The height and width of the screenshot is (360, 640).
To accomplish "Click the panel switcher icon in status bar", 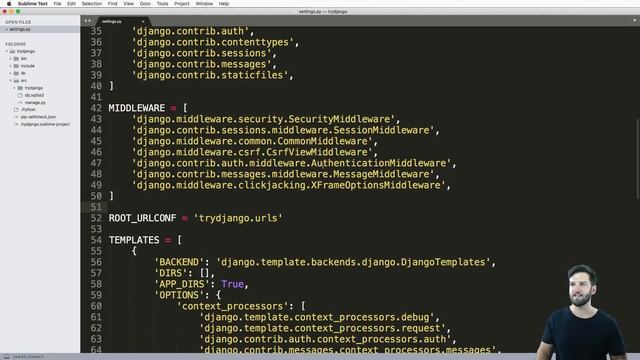I will coord(7,357).
